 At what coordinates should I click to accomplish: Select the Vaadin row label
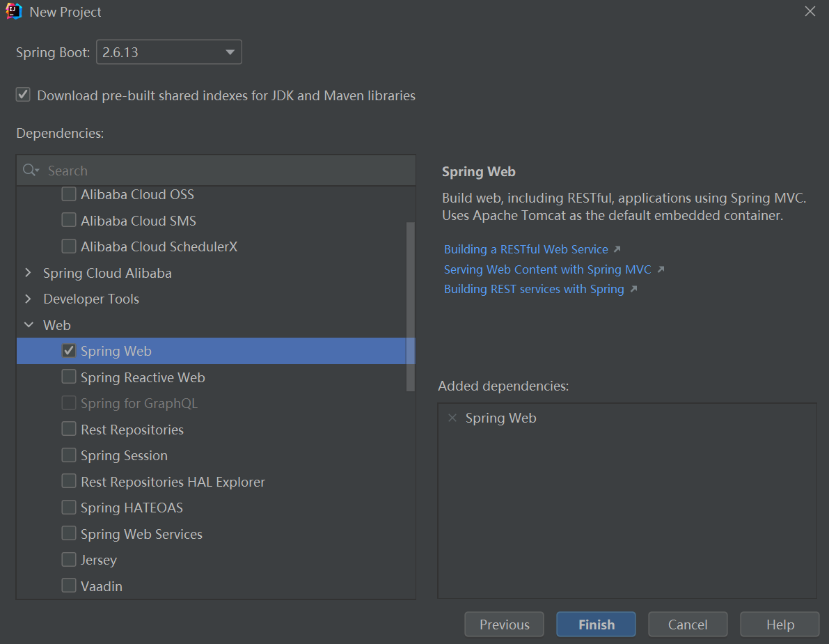click(x=102, y=586)
